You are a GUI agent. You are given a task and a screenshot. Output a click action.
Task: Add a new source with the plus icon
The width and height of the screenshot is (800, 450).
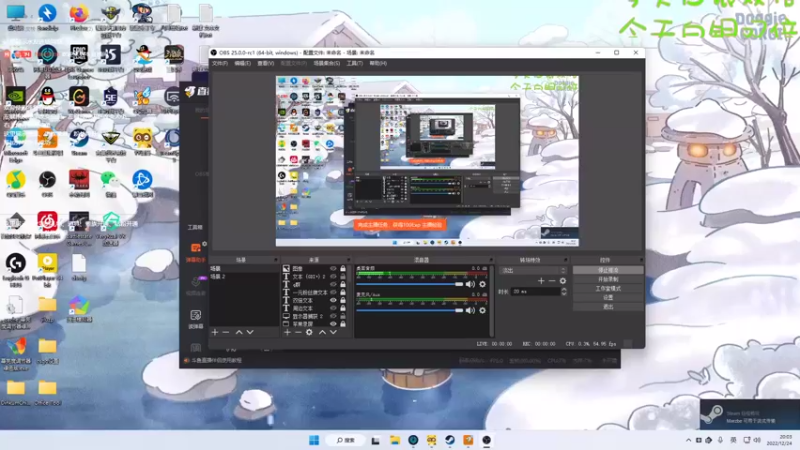(x=287, y=332)
